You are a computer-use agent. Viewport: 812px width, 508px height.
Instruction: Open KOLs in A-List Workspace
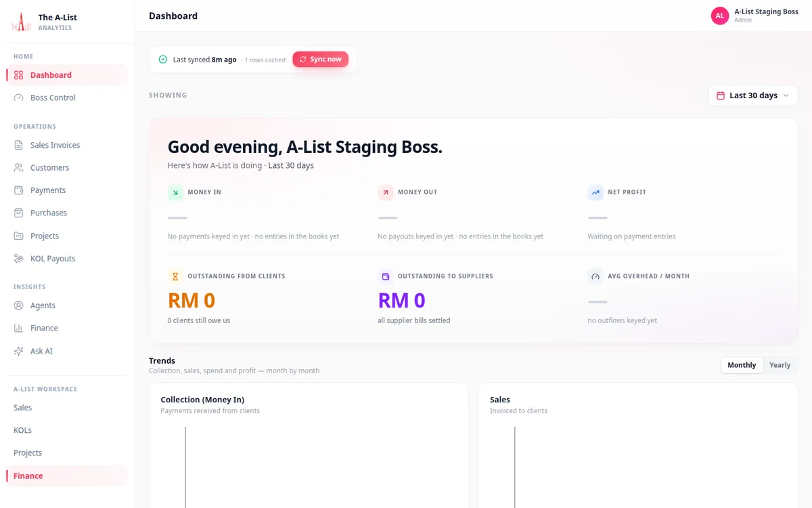[x=67, y=430]
